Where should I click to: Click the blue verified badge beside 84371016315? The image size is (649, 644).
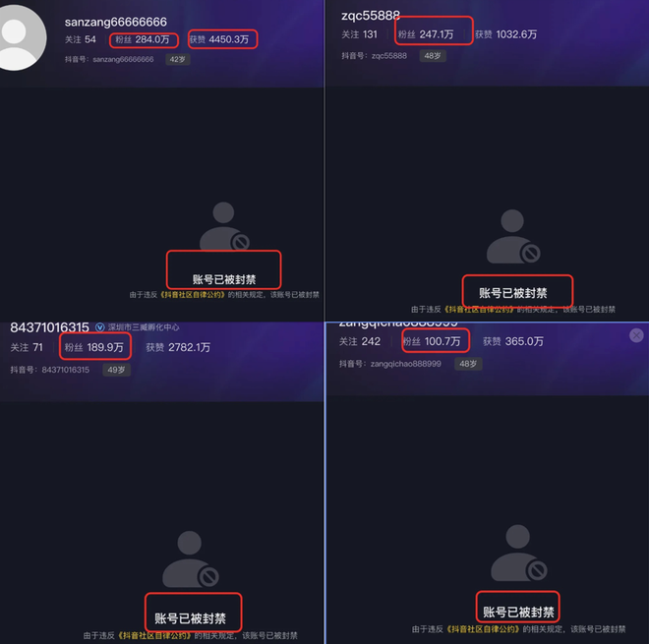pos(99,327)
